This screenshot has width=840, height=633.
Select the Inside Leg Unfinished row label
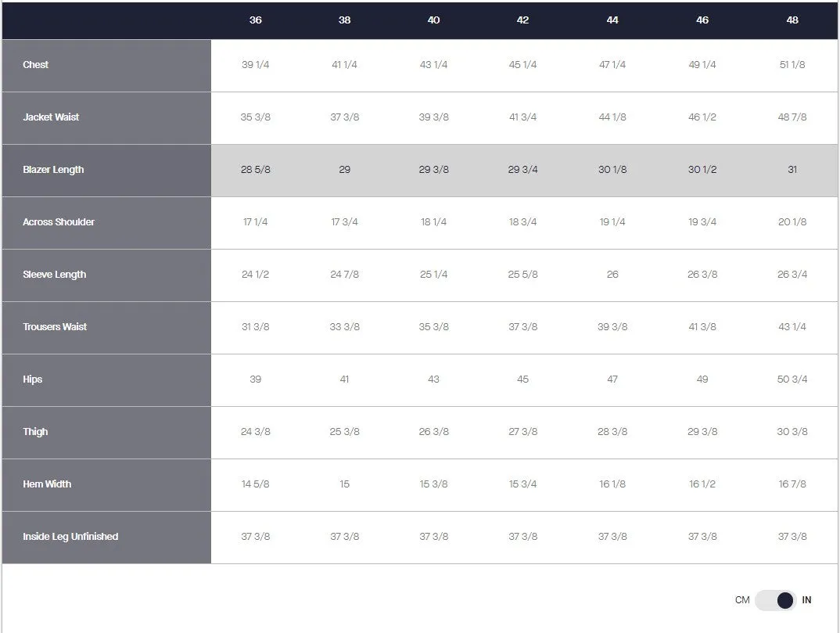70,537
